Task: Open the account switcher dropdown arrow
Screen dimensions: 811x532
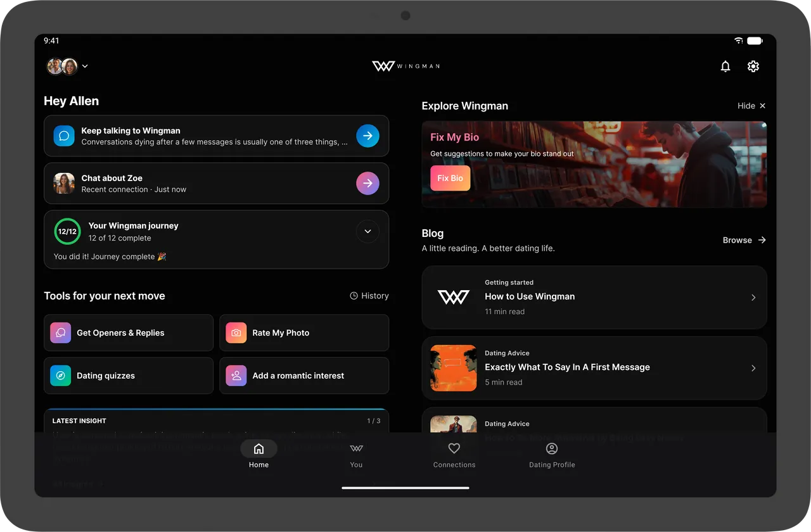Action: tap(85, 66)
